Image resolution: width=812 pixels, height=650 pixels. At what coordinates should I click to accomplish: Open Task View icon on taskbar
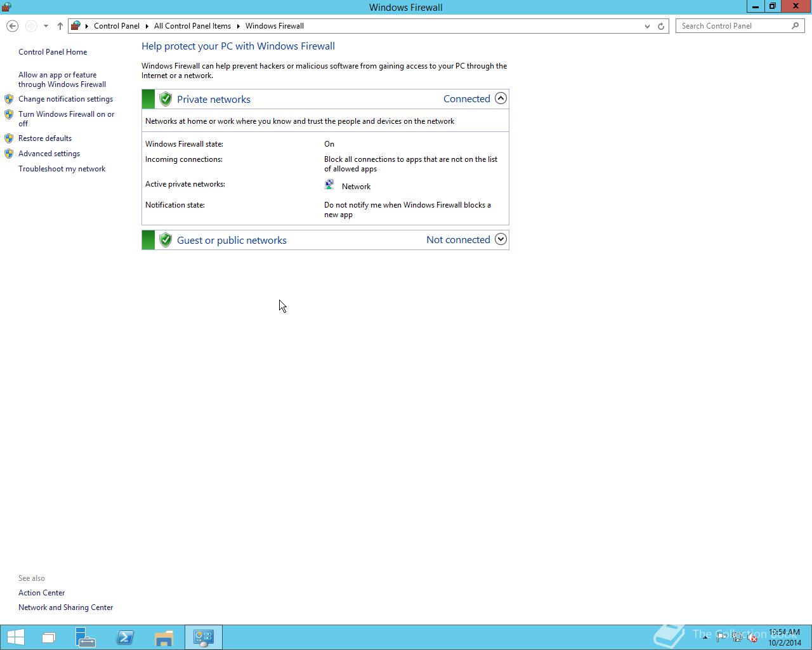point(49,637)
